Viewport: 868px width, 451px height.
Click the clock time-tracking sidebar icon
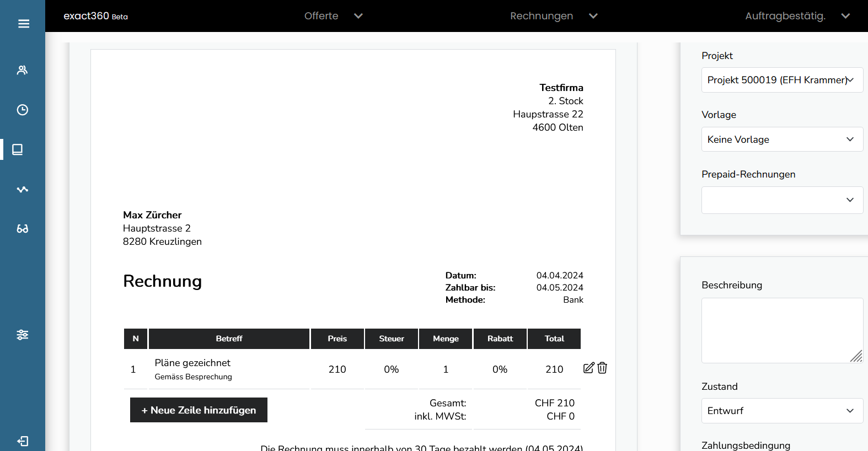tap(22, 110)
